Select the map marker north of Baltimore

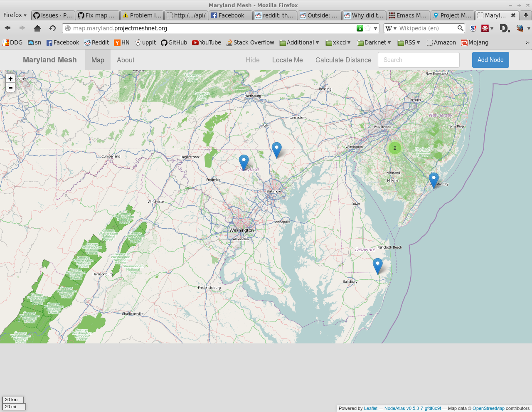click(276, 150)
